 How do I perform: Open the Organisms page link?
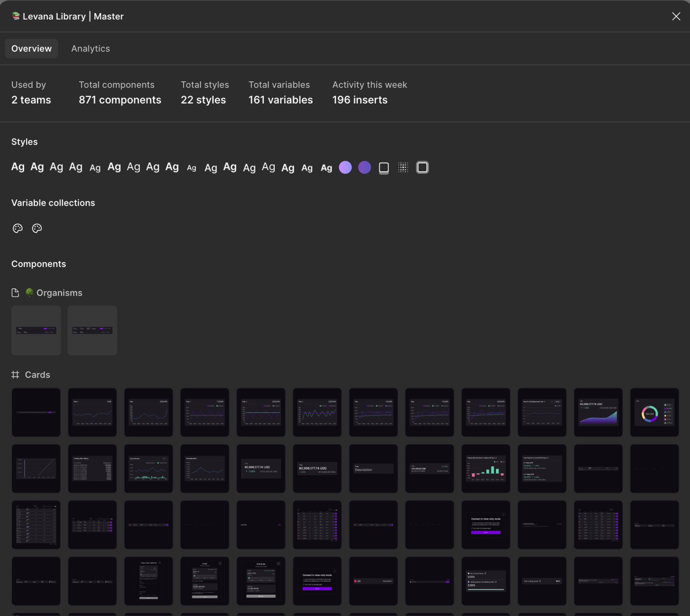[x=59, y=293]
